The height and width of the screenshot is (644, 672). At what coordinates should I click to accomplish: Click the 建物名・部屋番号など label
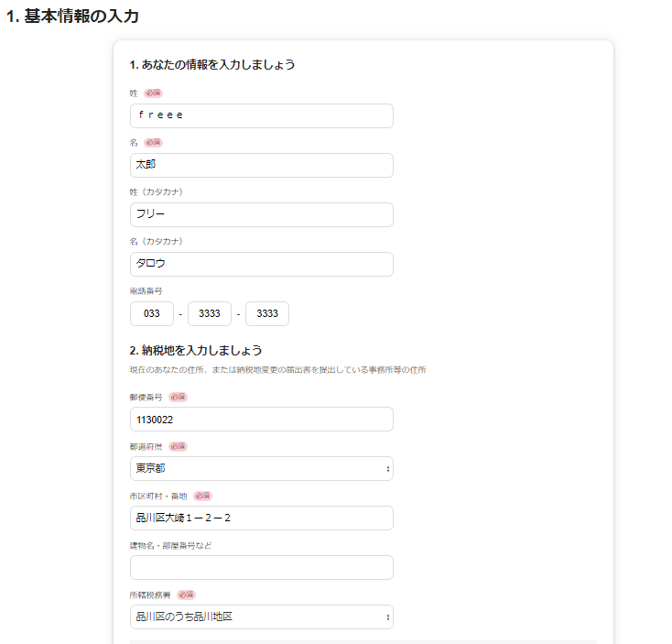tap(170, 545)
